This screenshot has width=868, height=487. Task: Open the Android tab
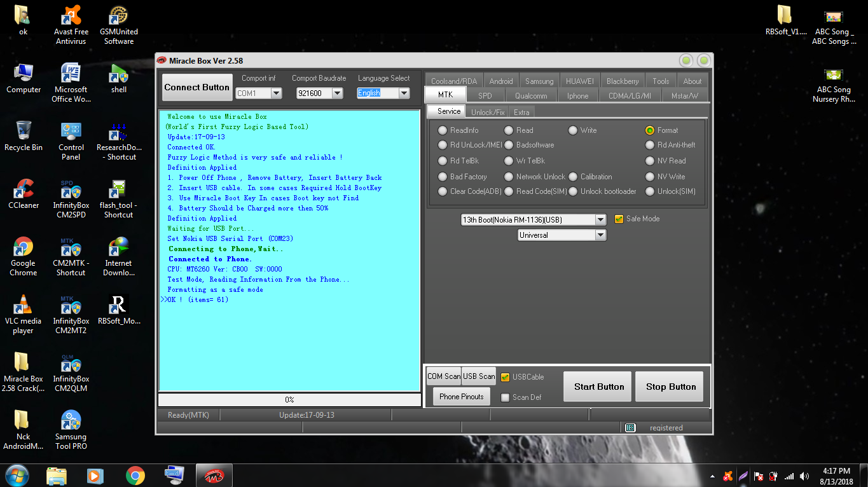tap(501, 81)
